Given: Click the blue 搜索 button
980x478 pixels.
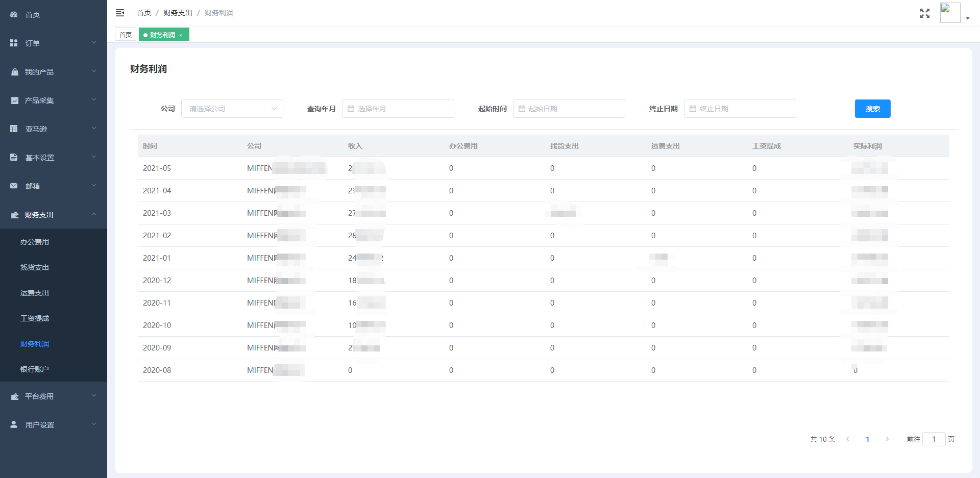Looking at the screenshot, I should 872,109.
